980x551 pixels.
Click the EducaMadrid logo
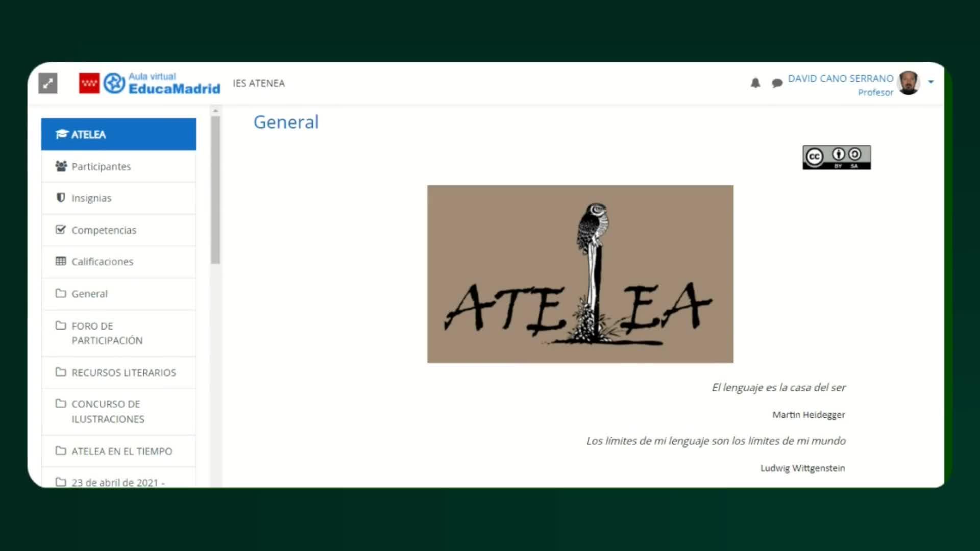tap(162, 83)
